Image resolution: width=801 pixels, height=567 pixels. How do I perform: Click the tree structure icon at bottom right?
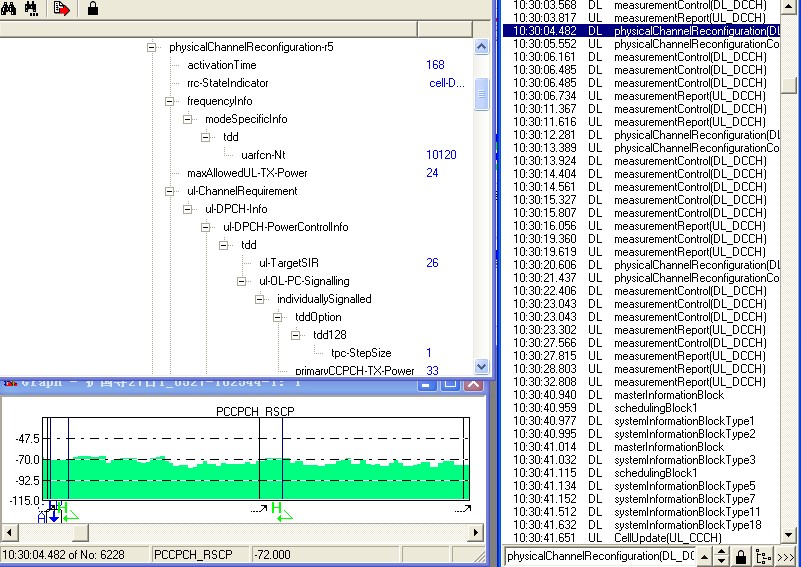[764, 556]
